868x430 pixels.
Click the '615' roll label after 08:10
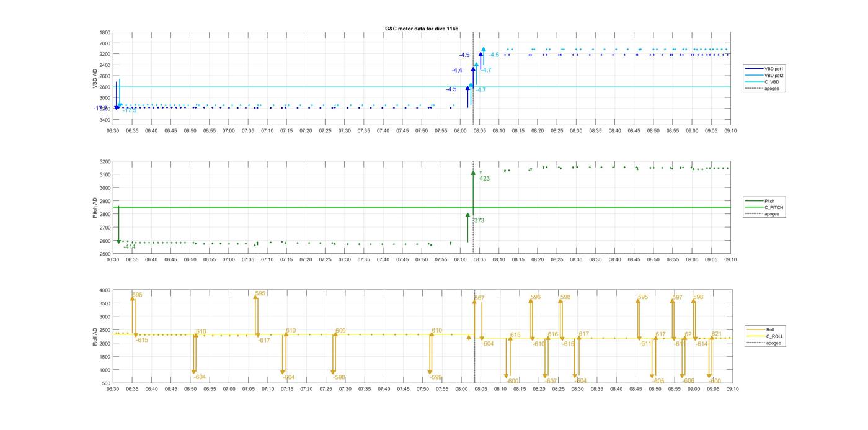pos(515,334)
